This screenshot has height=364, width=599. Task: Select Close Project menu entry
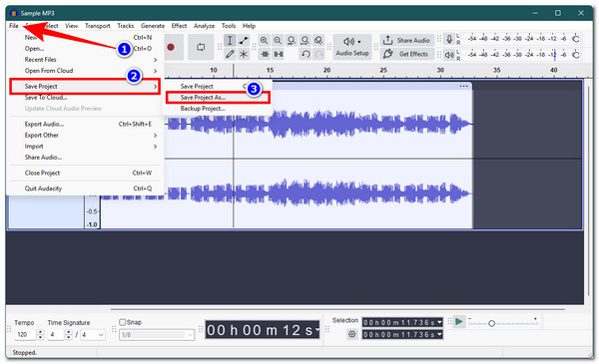(x=84, y=173)
